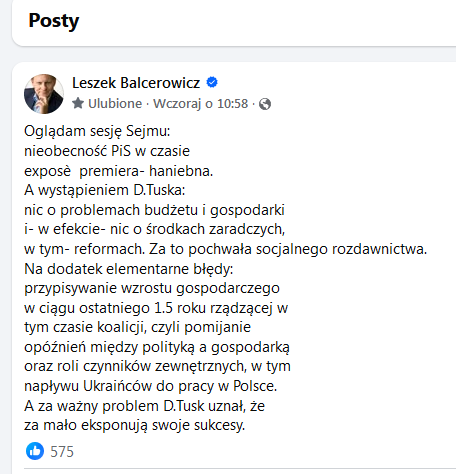Click the public globe privacy icon
The width and height of the screenshot is (456, 474).
click(x=265, y=104)
